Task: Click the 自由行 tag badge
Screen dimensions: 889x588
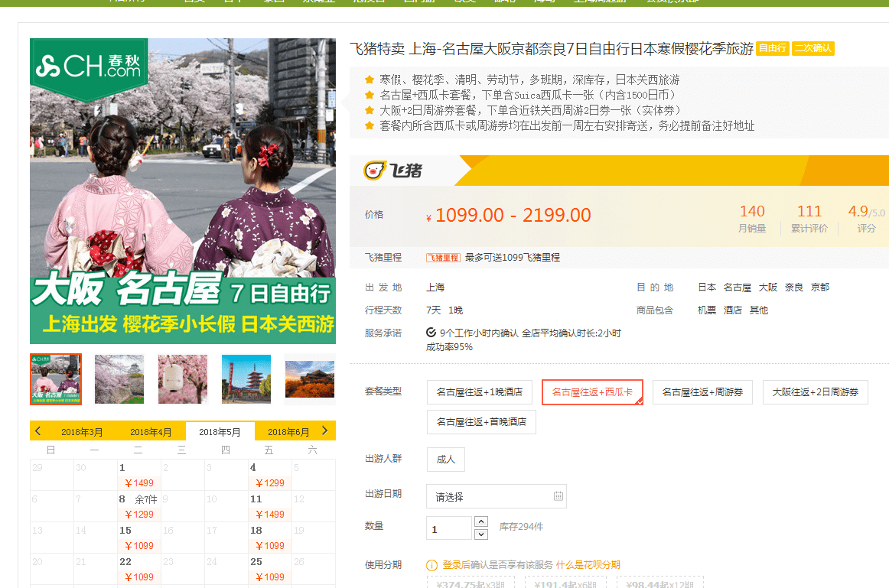Action: (x=772, y=48)
